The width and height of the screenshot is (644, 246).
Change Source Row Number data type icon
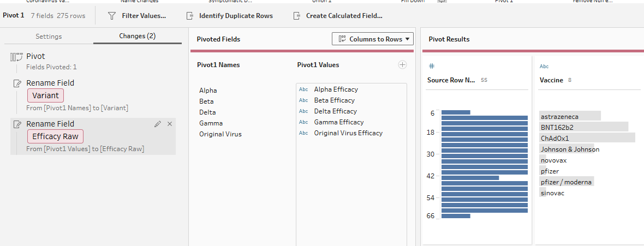(431, 66)
